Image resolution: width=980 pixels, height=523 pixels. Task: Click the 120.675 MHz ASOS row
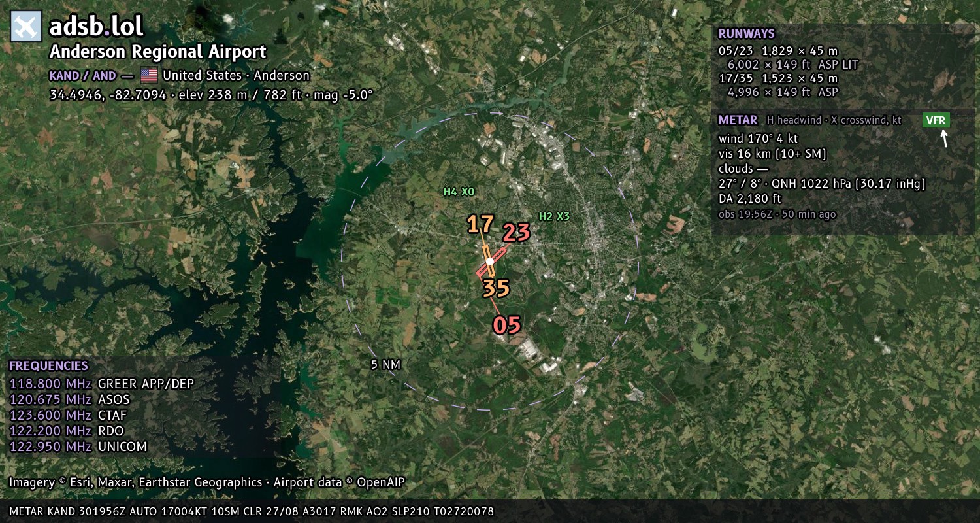click(69, 399)
